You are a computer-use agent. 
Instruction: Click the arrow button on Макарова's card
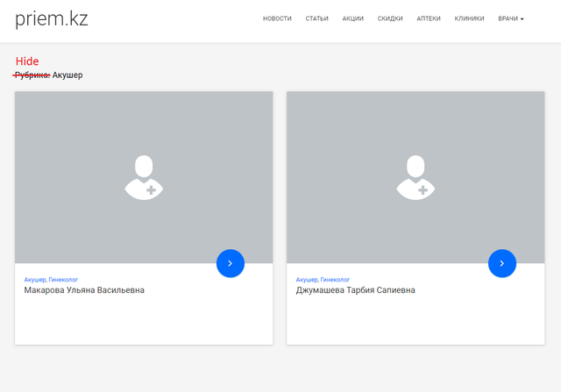pyautogui.click(x=231, y=263)
